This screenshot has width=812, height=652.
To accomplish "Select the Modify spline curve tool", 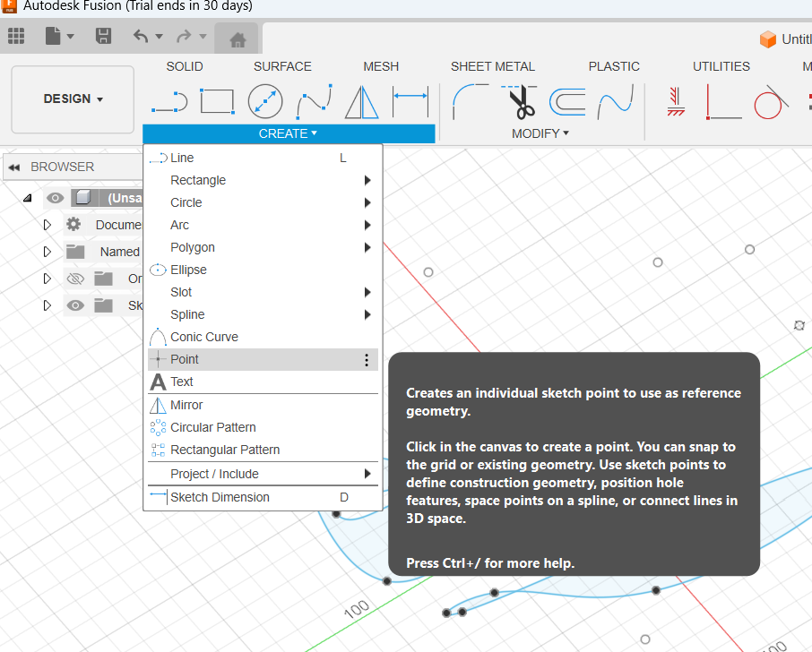I will (x=615, y=101).
